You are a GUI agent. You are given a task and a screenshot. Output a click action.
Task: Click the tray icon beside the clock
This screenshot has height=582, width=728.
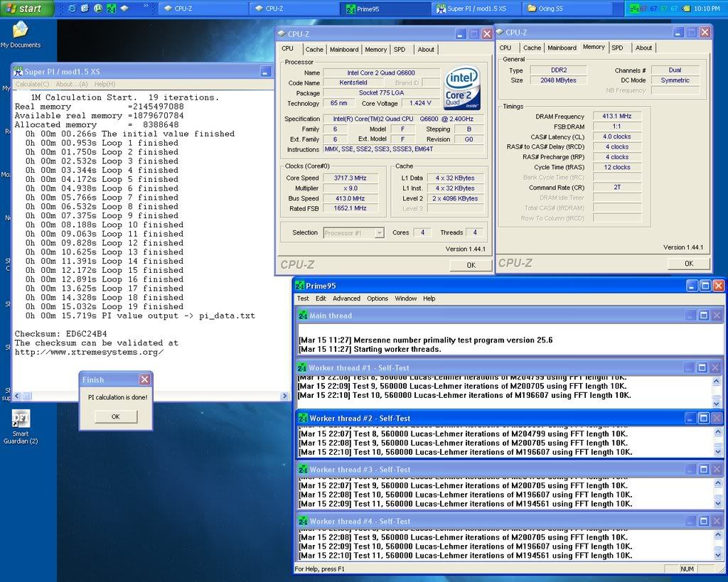click(686, 9)
